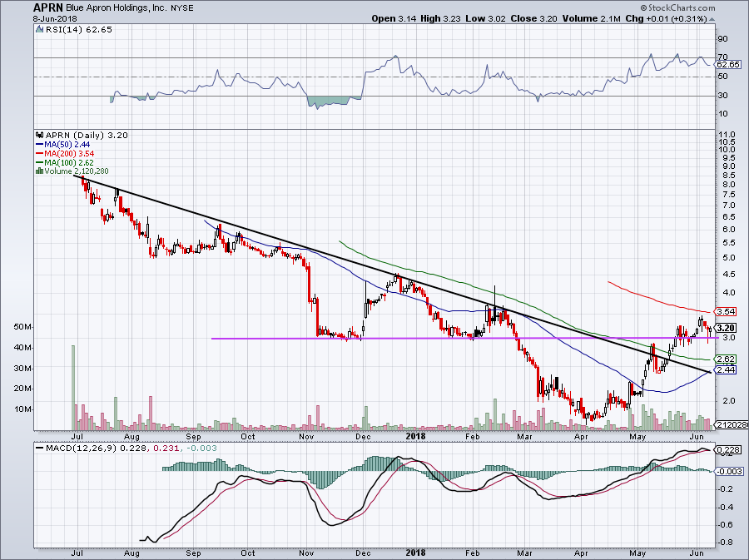The height and width of the screenshot is (560, 749).
Task: Click the blue MA(50) line color marker
Action: coord(40,145)
